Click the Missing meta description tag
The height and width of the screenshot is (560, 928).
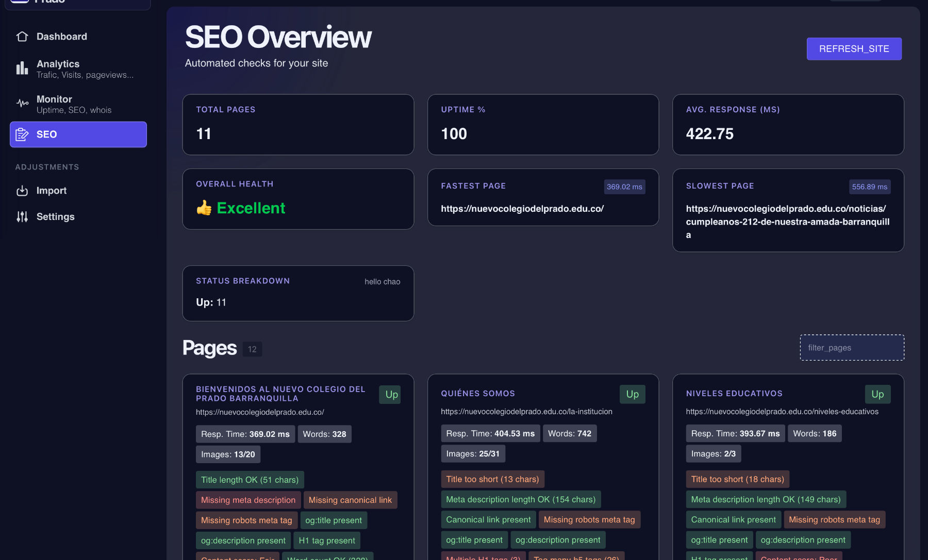click(x=248, y=500)
